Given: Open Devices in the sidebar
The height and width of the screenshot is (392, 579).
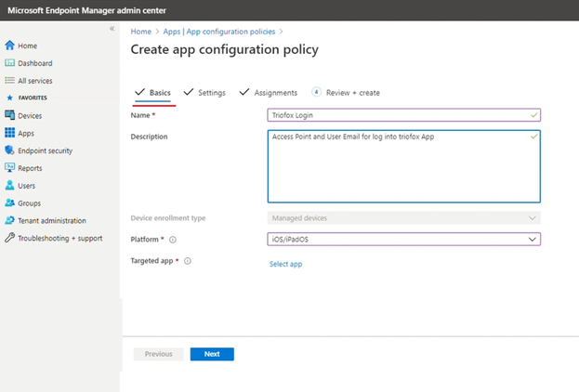Looking at the screenshot, I should (x=30, y=115).
